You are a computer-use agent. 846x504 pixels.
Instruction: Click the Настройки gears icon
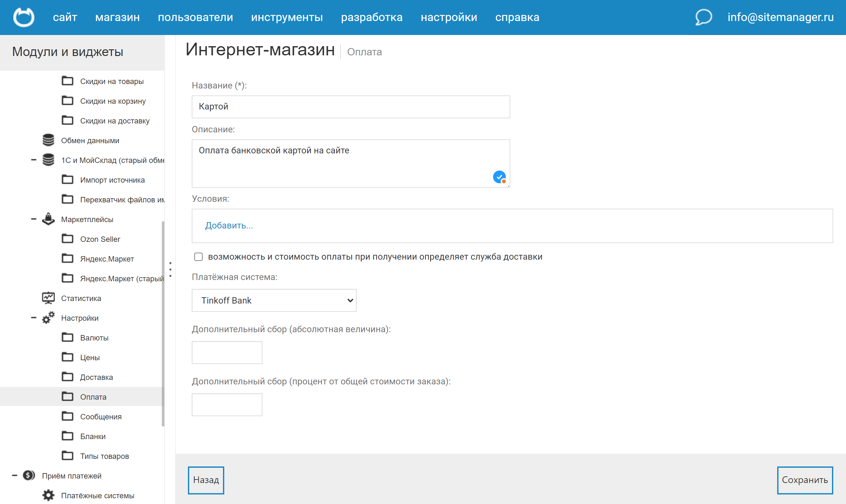click(48, 318)
